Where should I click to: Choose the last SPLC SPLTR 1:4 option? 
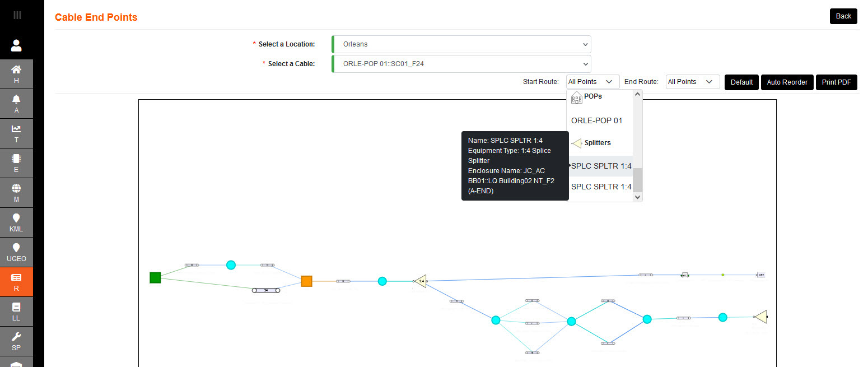tap(601, 187)
